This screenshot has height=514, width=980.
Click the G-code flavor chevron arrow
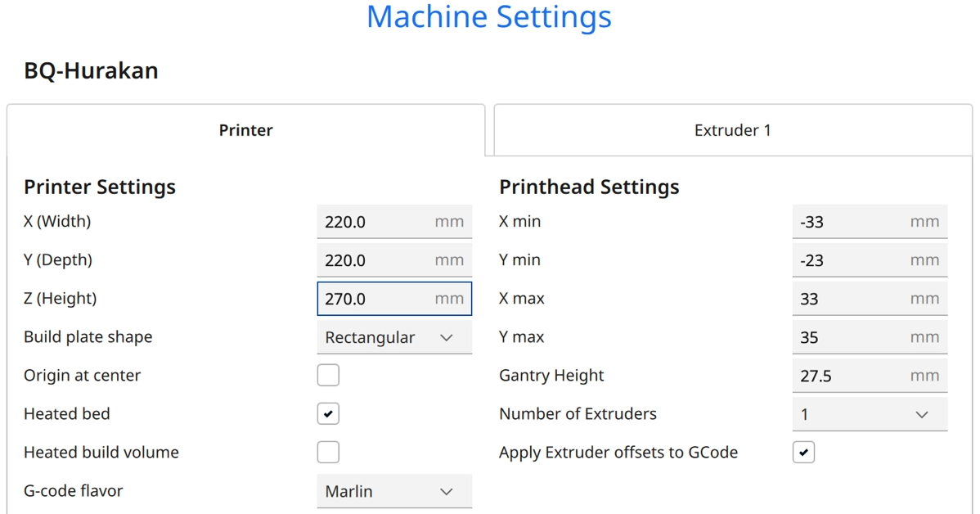447,491
